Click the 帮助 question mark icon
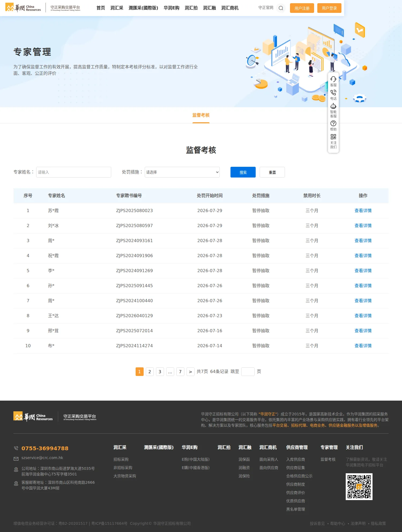This screenshot has width=402, height=532. pos(333,123)
